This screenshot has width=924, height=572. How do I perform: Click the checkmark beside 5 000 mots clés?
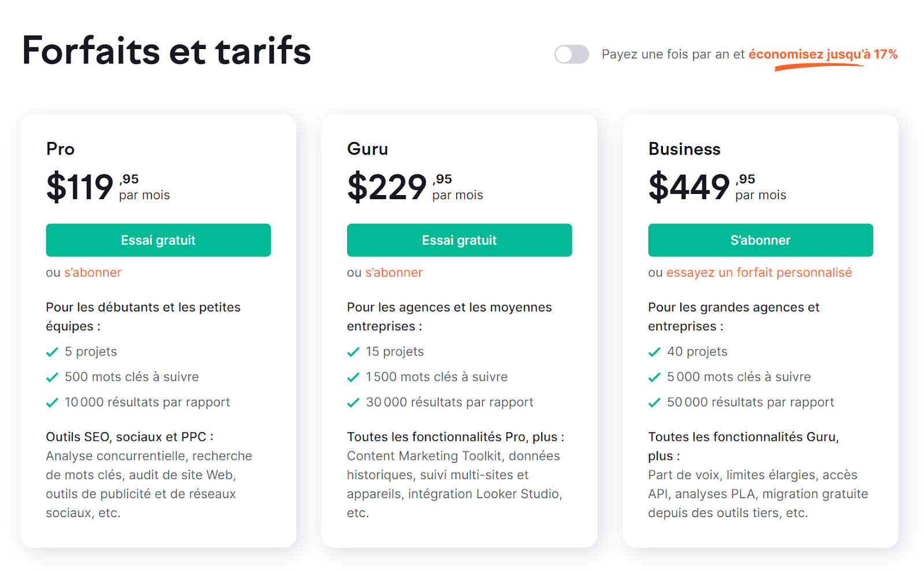coord(654,377)
